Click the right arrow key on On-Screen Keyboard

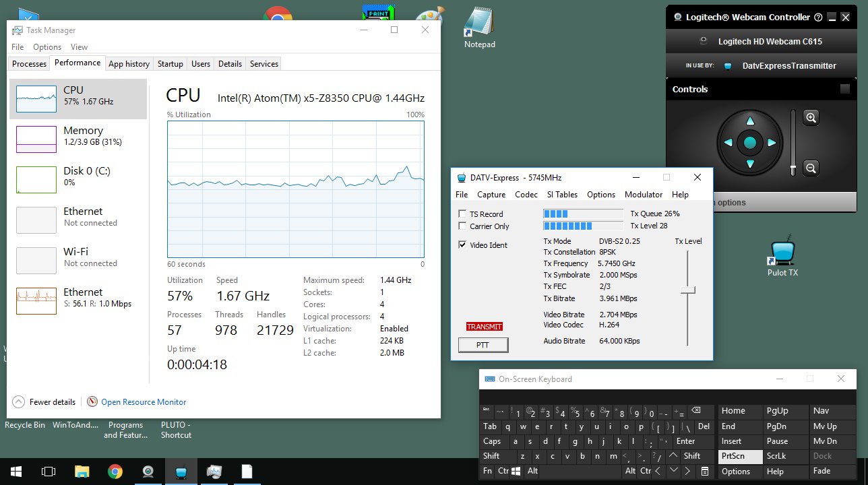click(x=687, y=471)
